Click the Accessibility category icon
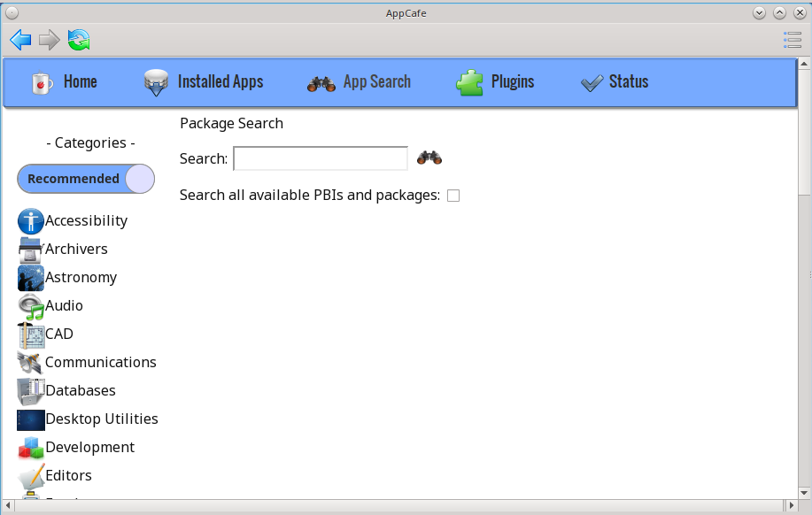Viewport: 812px width, 515px height. pyautogui.click(x=31, y=221)
